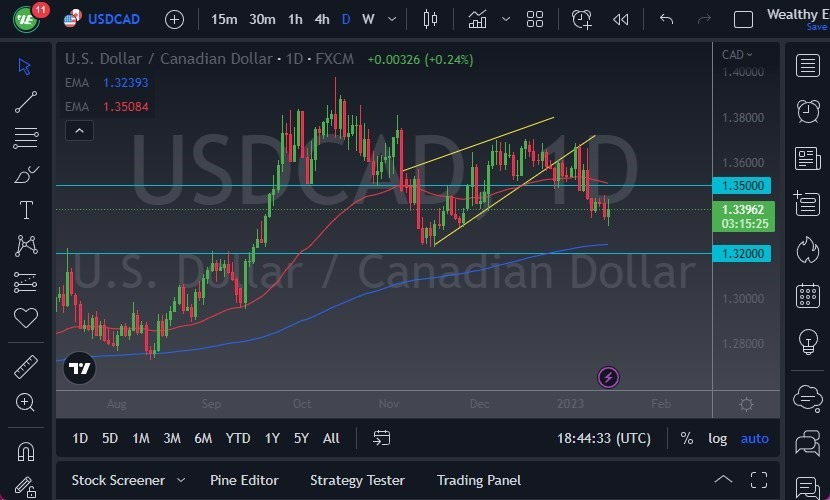The width and height of the screenshot is (830, 500).
Task: Set the date range to 5Y
Action: click(301, 438)
